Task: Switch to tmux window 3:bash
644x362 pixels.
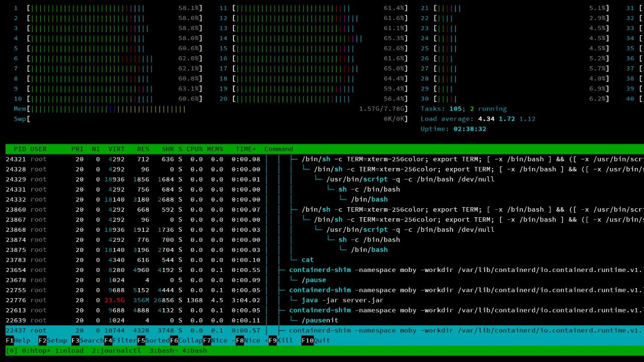Action: coord(164,350)
